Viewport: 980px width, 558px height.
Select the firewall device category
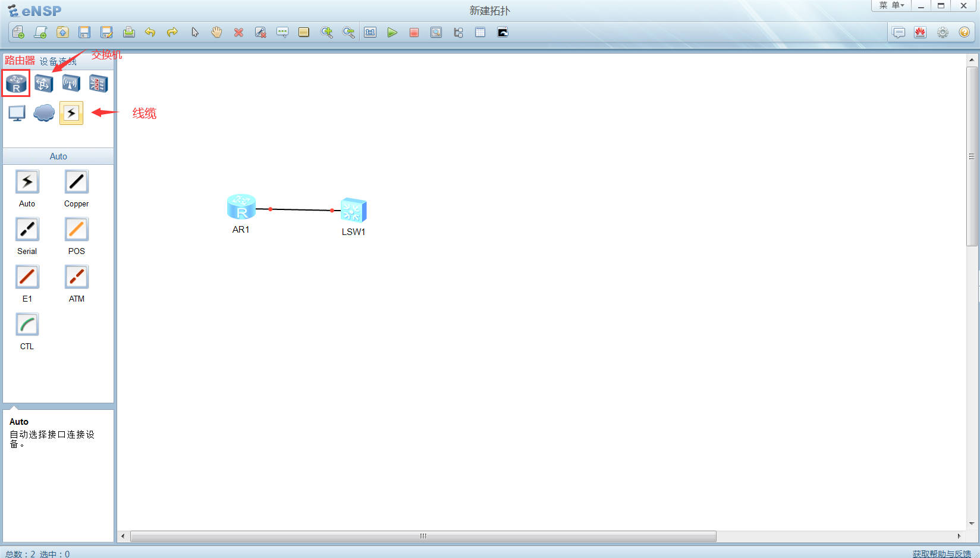[x=98, y=83]
